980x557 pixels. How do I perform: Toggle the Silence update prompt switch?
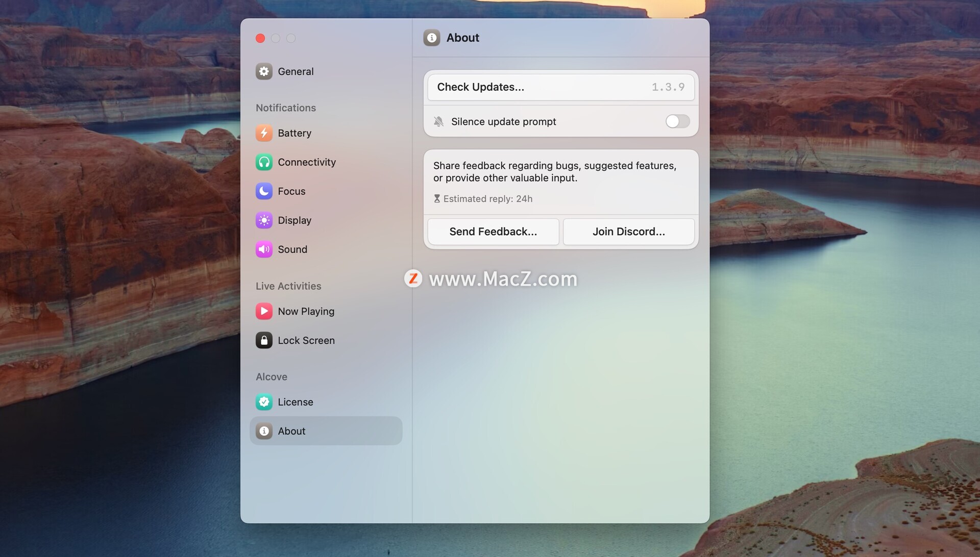pyautogui.click(x=677, y=121)
